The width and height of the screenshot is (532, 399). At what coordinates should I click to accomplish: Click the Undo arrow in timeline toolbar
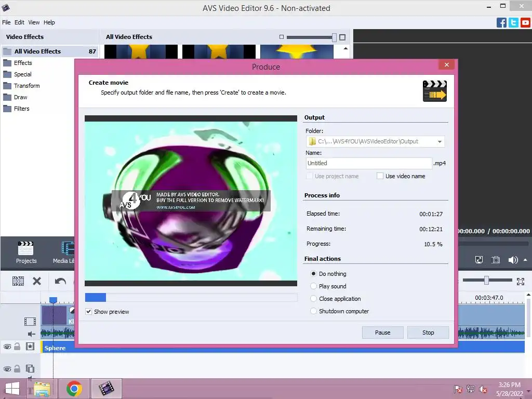(x=60, y=281)
